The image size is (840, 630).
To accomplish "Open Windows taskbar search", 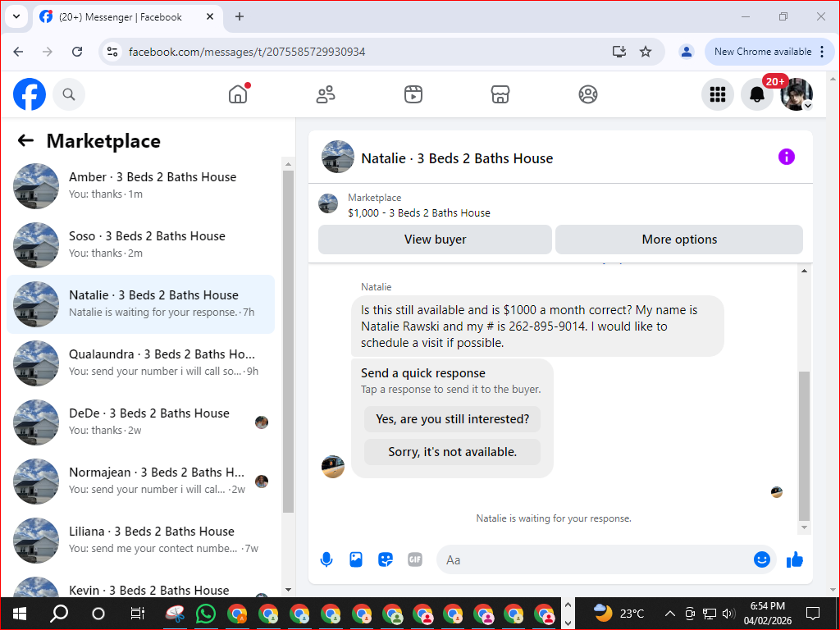I will (59, 614).
